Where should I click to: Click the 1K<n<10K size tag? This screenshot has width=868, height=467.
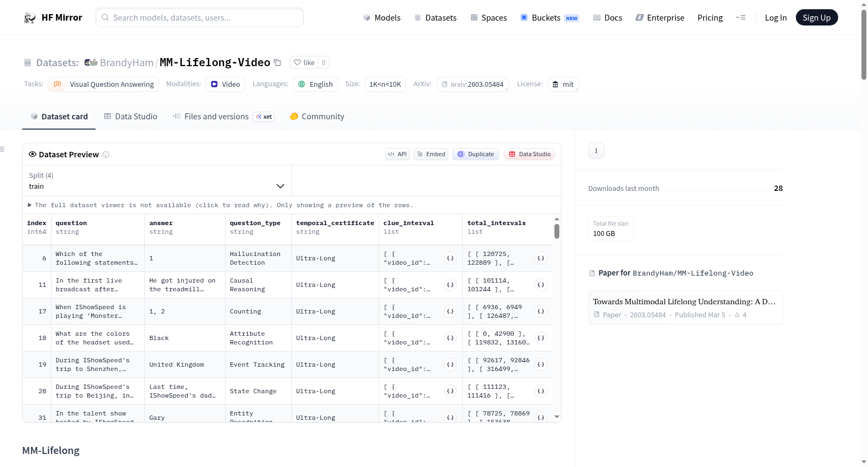[385, 84]
